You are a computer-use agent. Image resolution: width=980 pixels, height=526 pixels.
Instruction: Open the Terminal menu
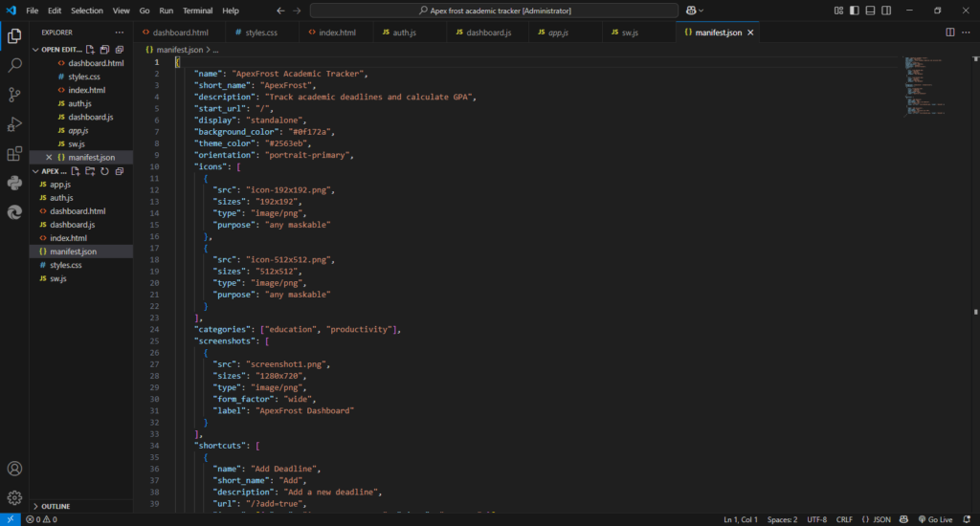(197, 11)
